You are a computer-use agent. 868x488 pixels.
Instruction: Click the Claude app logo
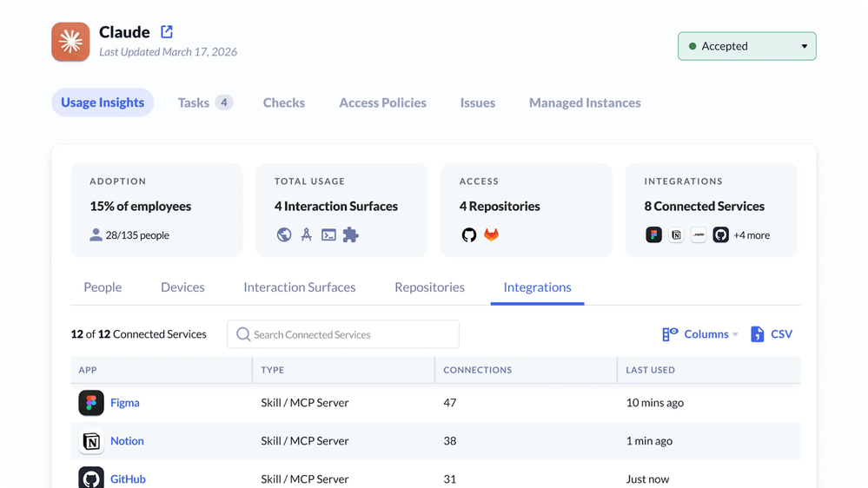[70, 42]
